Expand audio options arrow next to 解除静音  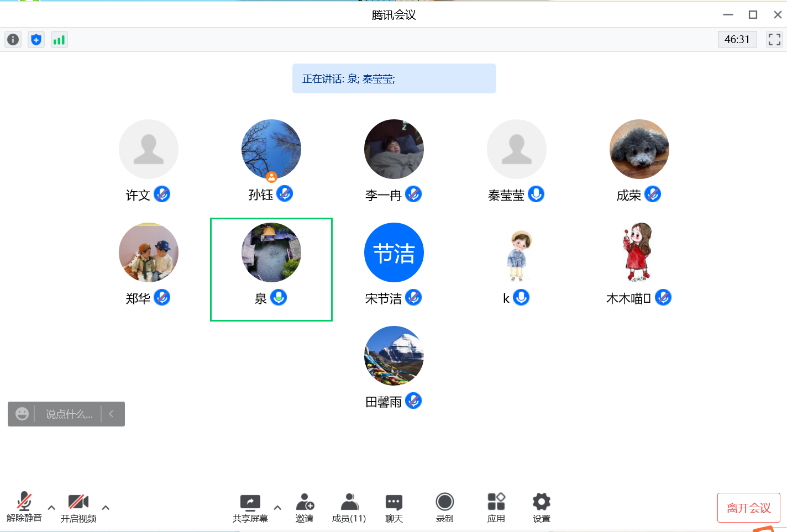pos(51,508)
